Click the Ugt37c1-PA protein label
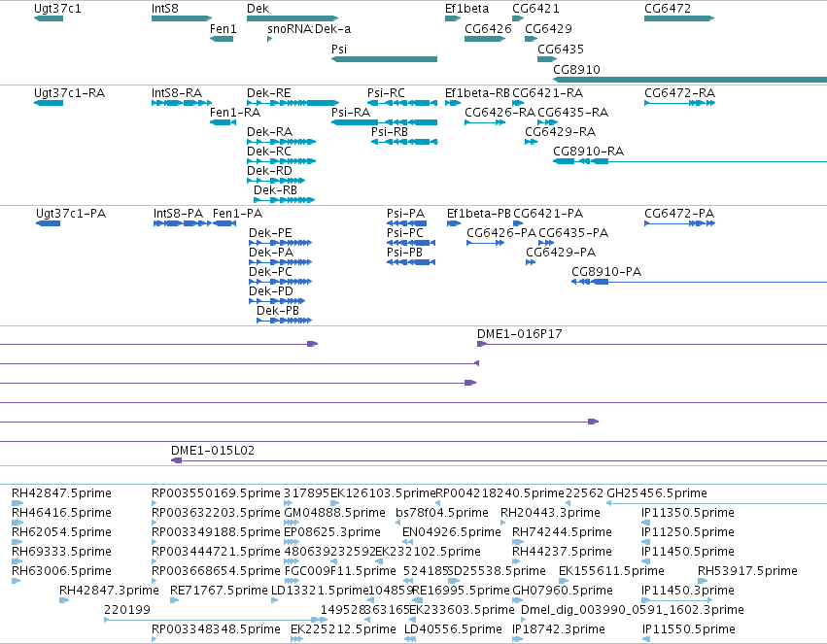827x644 pixels. (71, 214)
